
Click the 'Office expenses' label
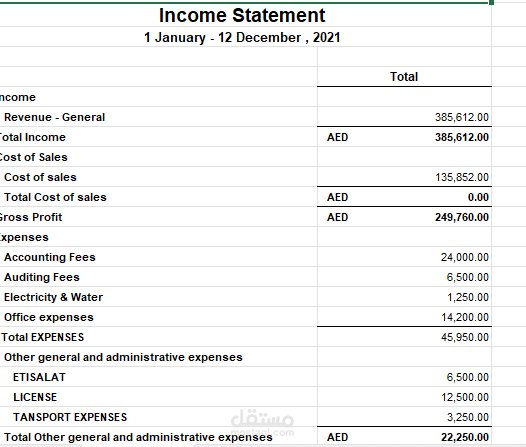(x=49, y=317)
